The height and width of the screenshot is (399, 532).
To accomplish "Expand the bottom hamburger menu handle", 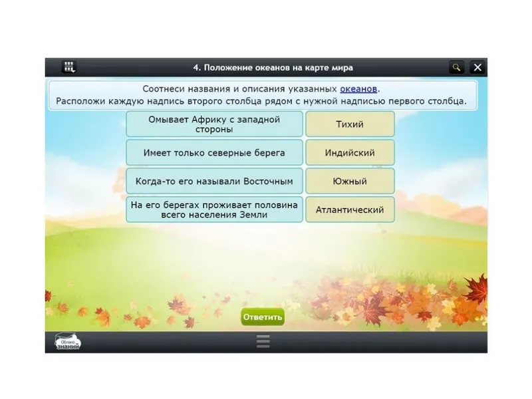I will click(x=263, y=341).
